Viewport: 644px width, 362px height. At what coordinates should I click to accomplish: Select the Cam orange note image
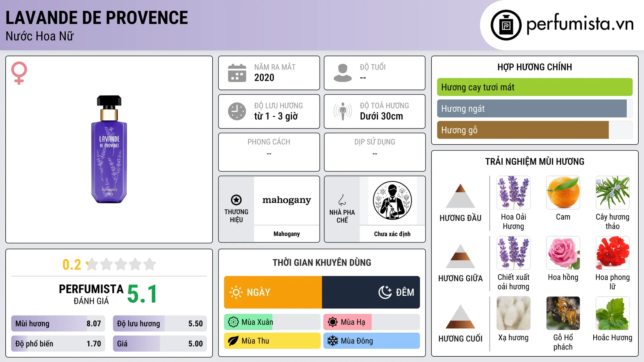point(563,193)
